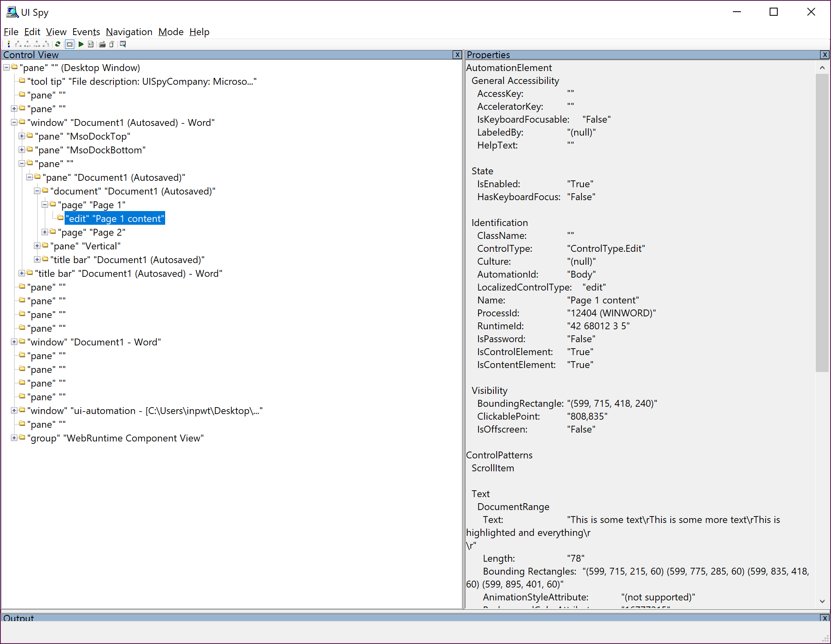Open the configure events list icon

point(90,44)
